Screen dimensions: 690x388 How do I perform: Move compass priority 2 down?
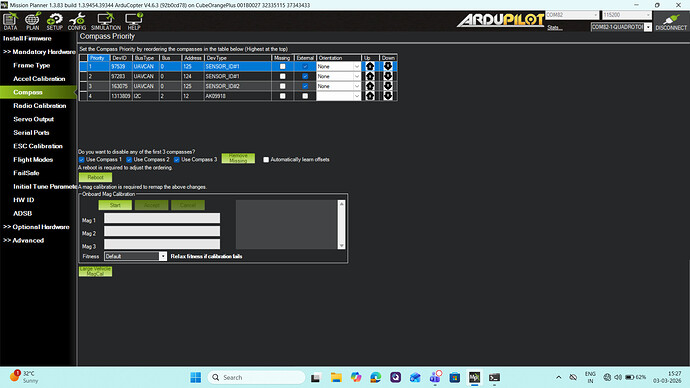tap(388, 76)
